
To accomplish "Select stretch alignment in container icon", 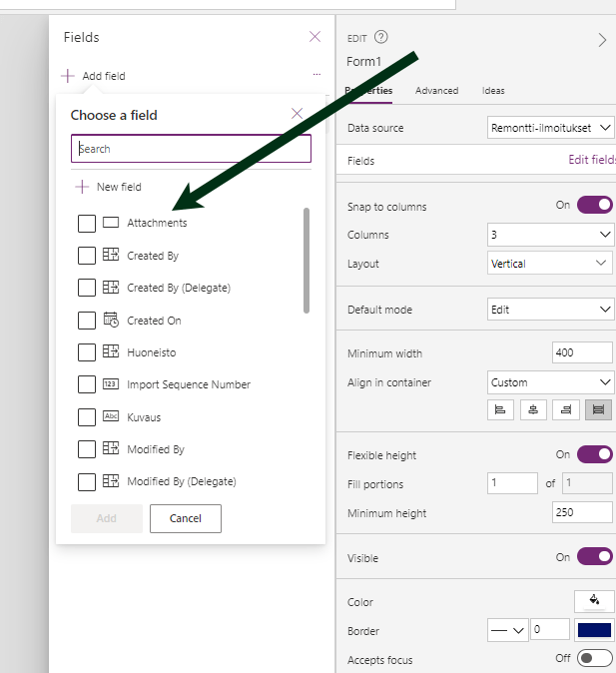I will point(599,409).
